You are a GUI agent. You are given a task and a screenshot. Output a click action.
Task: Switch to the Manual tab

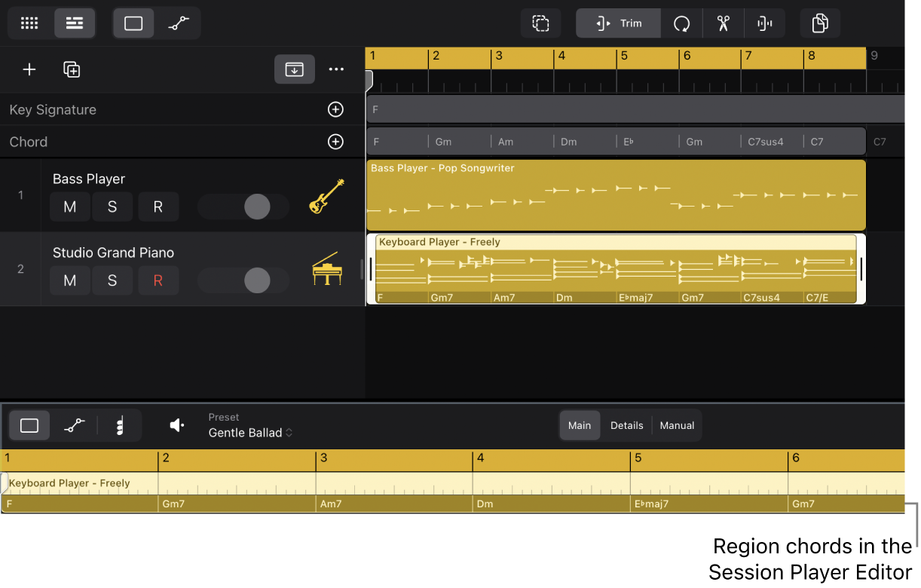pyautogui.click(x=676, y=425)
